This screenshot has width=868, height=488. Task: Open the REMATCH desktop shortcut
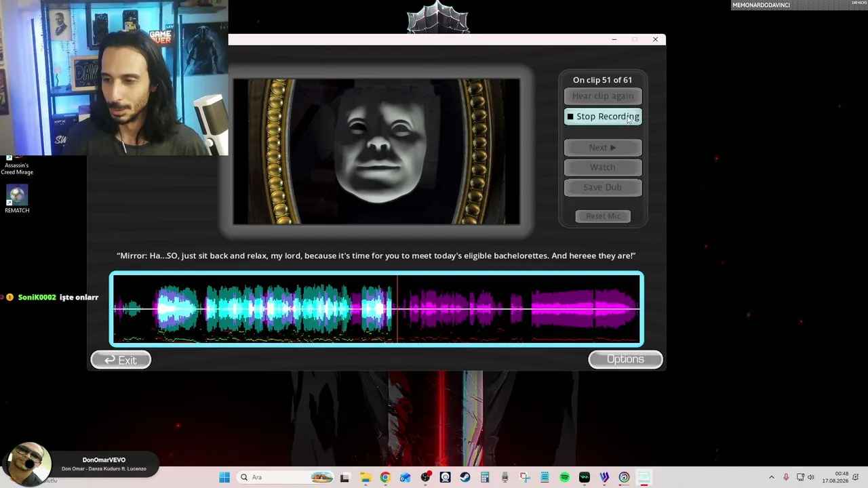click(x=17, y=199)
